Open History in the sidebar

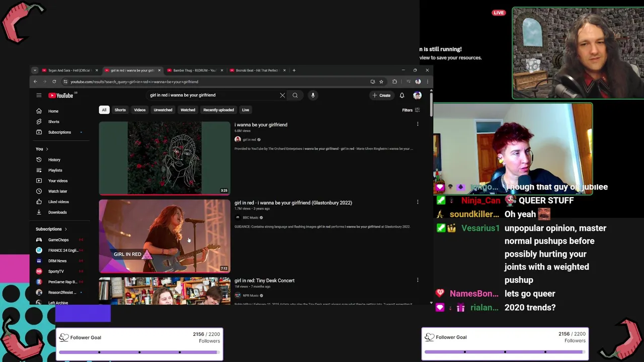tap(54, 160)
